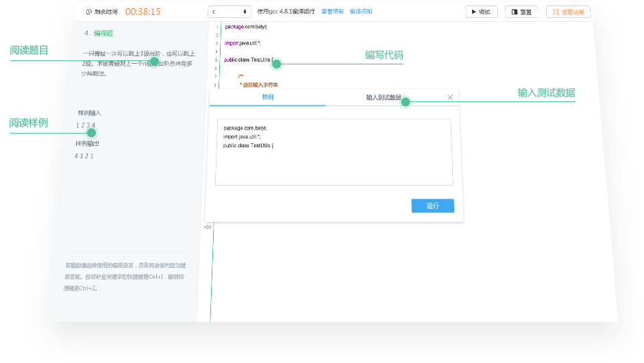Open the language selector dropdown showing 'c'
This screenshot has height=363, width=644.
click(230, 12)
